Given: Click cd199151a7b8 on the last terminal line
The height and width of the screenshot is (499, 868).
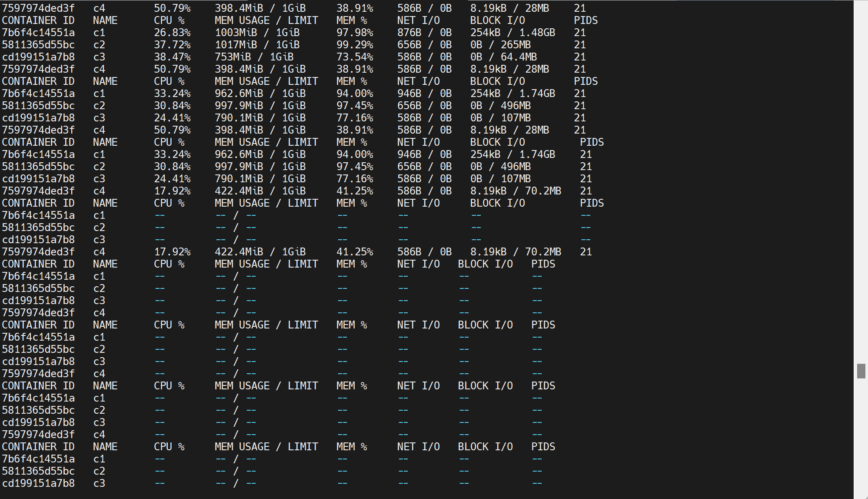Looking at the screenshot, I should [38, 483].
